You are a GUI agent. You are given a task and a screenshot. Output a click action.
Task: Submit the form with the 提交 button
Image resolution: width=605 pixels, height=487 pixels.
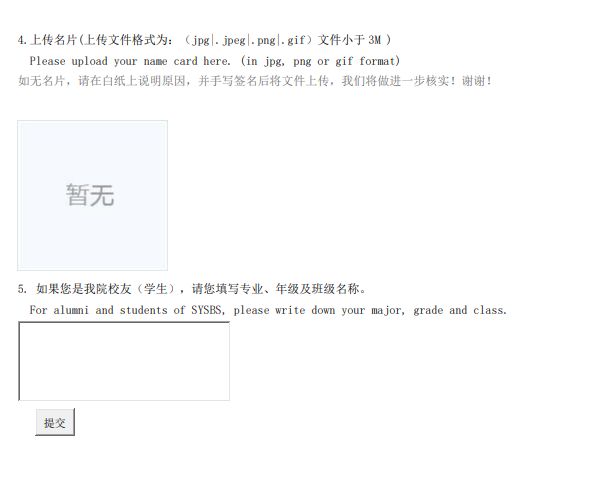click(55, 423)
